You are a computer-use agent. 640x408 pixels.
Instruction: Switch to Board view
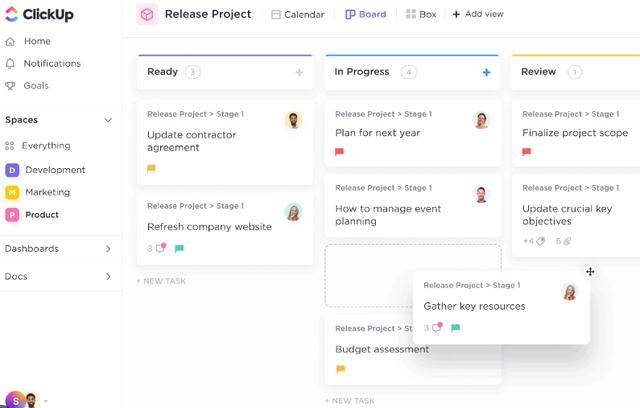(366, 14)
